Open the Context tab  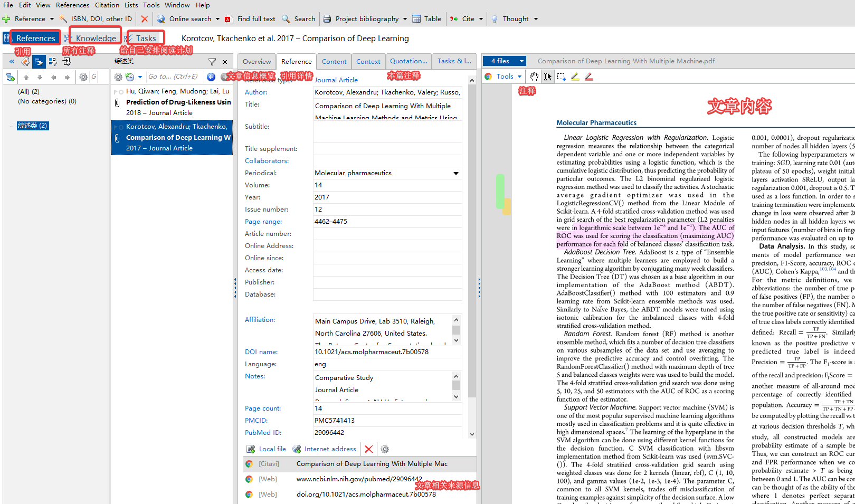coord(368,62)
